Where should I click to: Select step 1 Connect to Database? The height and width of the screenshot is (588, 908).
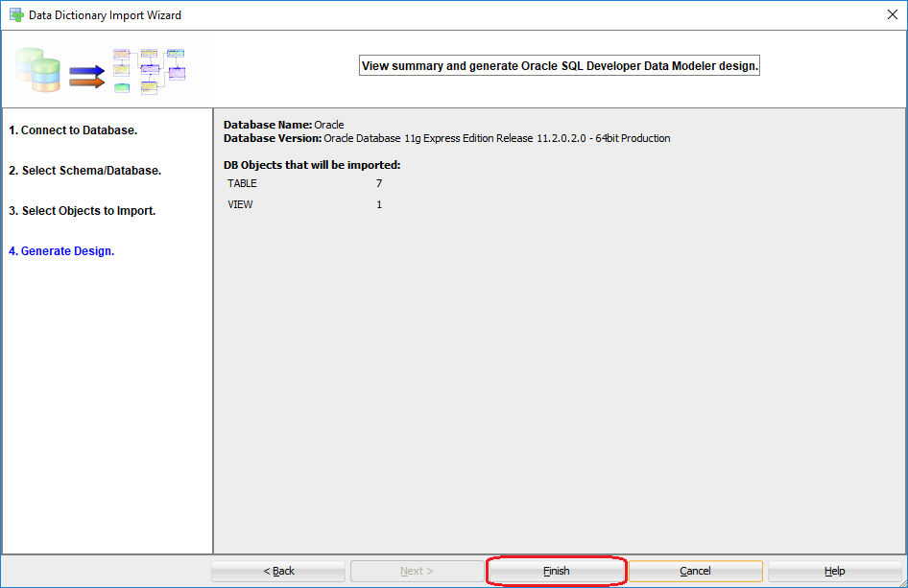[x=73, y=130]
